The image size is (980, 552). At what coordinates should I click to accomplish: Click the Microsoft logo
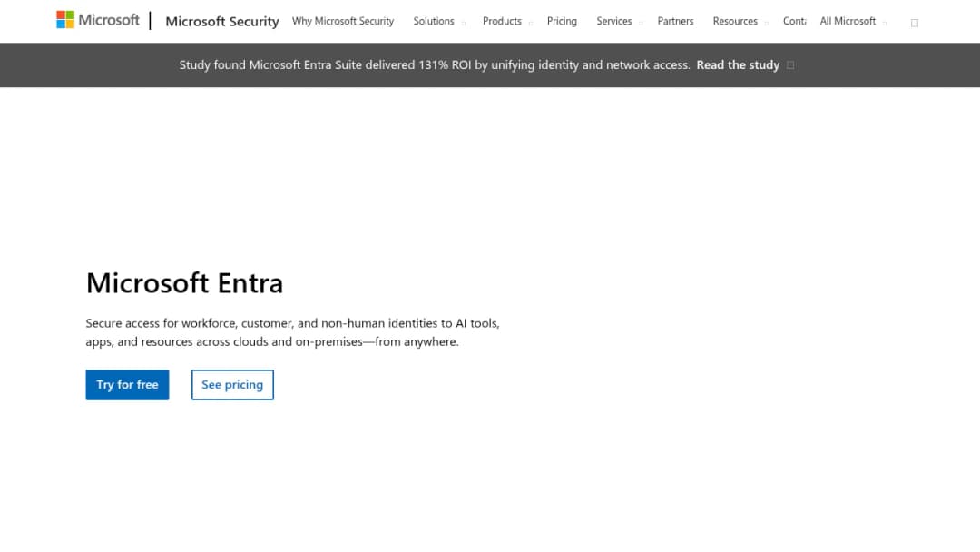coord(97,20)
